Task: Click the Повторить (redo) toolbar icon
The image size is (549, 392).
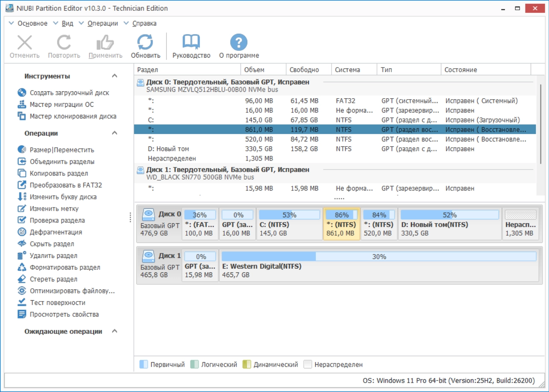Action: point(64,43)
